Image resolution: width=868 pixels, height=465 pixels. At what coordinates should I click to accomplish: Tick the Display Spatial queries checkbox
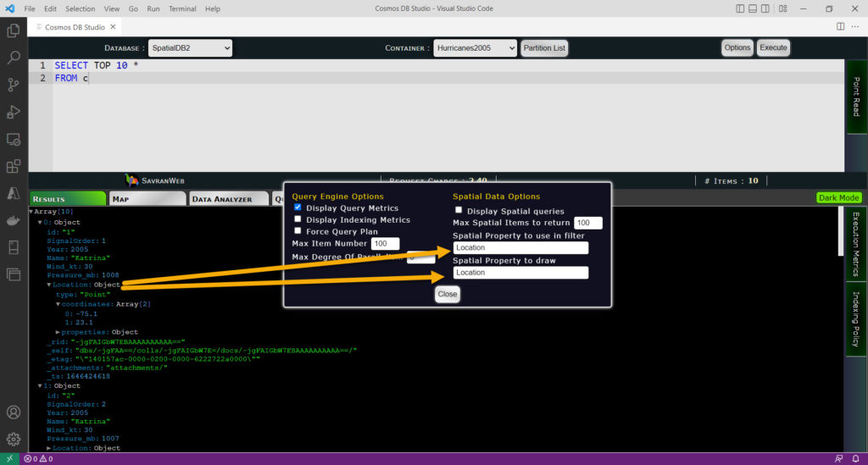click(x=459, y=211)
